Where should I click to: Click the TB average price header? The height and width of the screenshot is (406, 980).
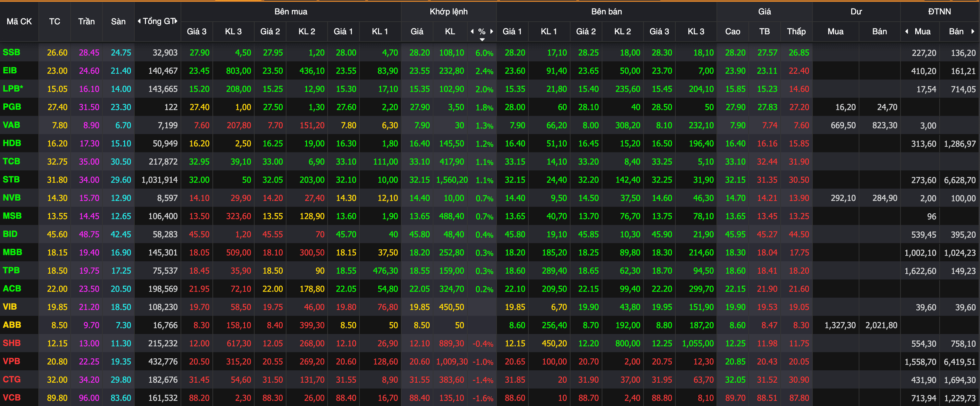tap(765, 32)
